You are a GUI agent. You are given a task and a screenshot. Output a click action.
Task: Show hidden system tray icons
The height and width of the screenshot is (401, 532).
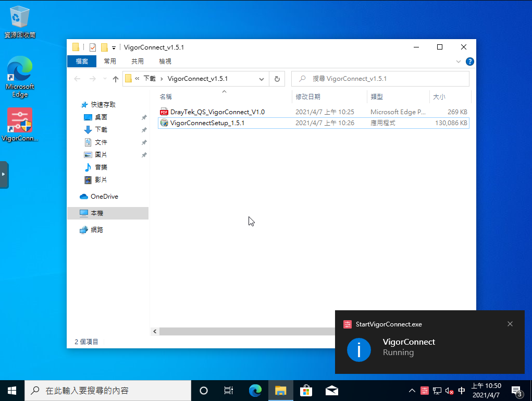pyautogui.click(x=412, y=391)
